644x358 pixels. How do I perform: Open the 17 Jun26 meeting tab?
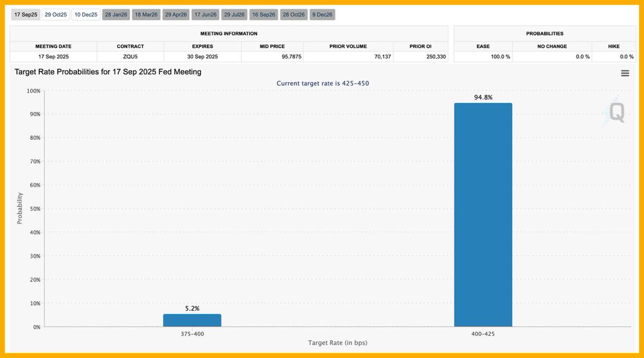coord(205,14)
